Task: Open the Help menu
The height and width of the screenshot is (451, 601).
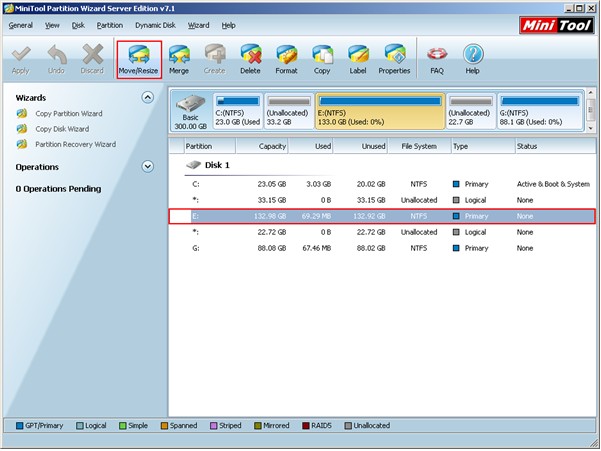Action: pos(228,25)
